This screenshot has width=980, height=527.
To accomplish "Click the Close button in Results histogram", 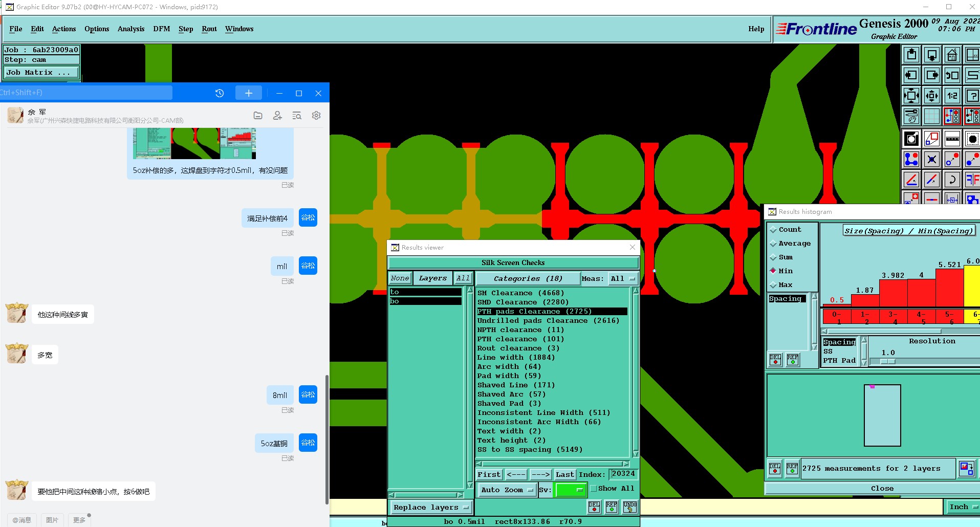I will (882, 489).
